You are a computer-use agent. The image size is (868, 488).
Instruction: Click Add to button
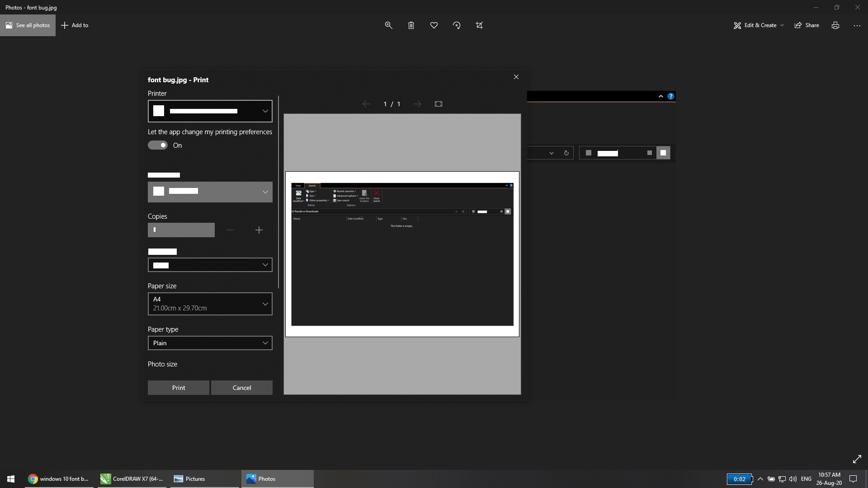pos(75,25)
